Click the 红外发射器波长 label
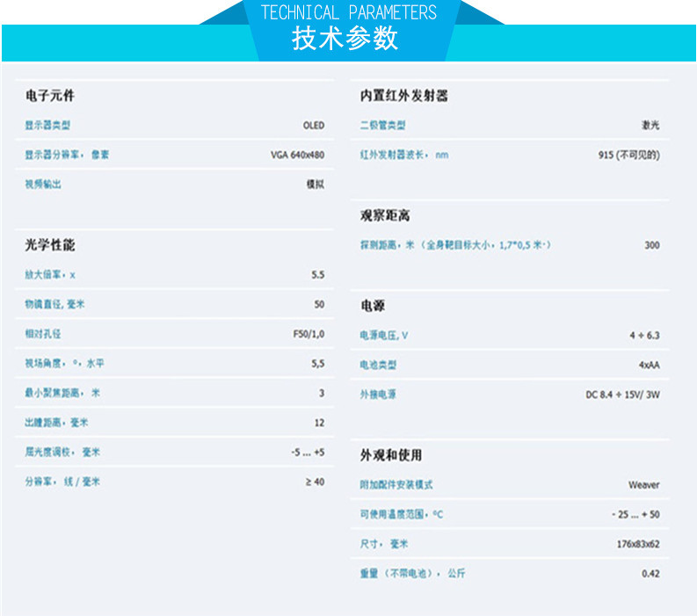Viewport: 697px width, 616px height. click(403, 155)
